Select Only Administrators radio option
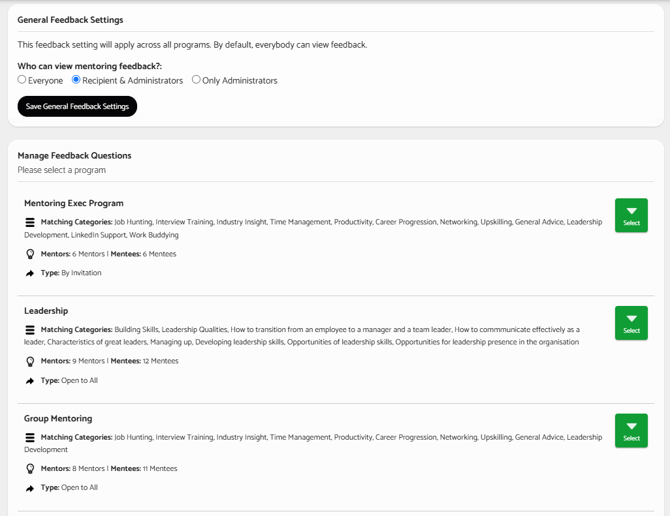The width and height of the screenshot is (670, 516). point(196,80)
